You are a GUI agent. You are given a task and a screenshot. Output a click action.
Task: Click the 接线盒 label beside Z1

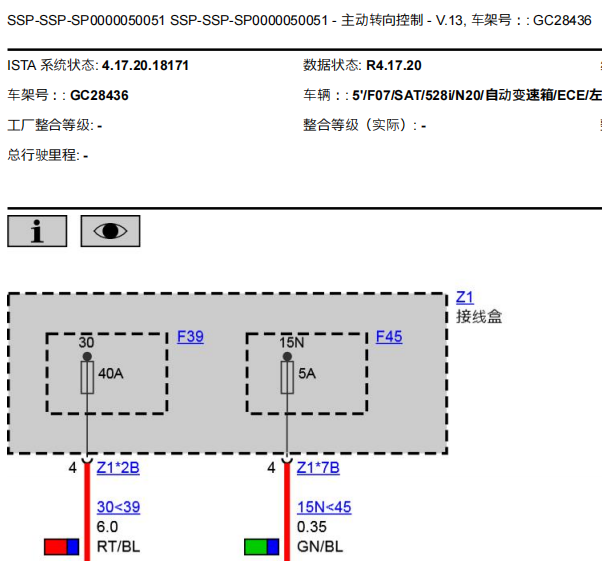click(x=479, y=317)
